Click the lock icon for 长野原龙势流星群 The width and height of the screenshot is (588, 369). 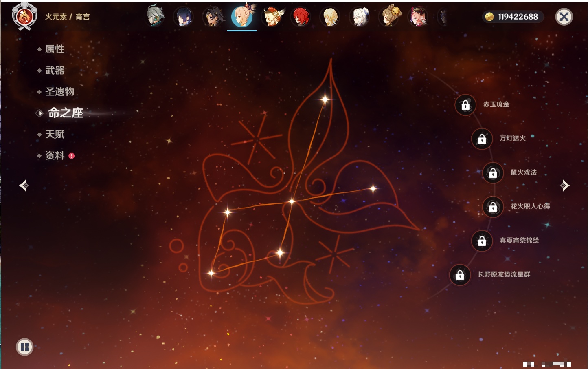click(460, 275)
